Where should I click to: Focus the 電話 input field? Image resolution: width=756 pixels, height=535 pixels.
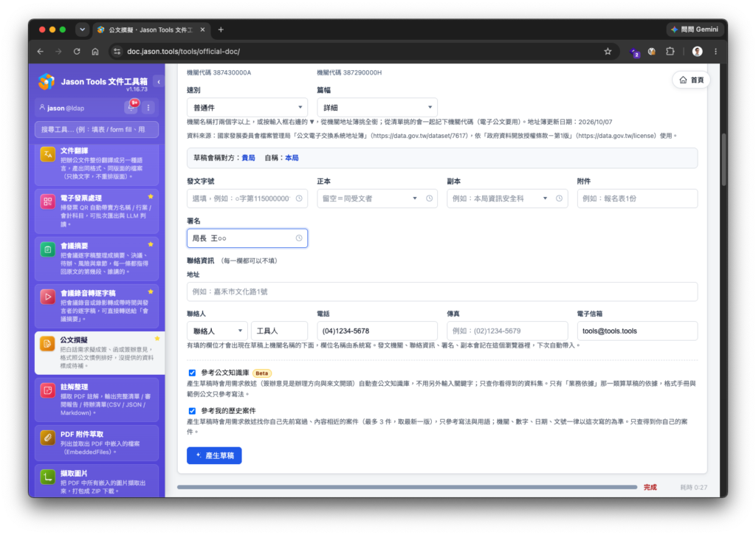point(377,331)
